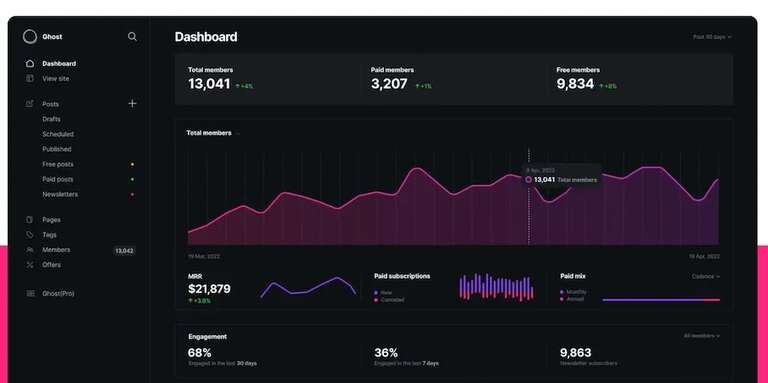Click the Paid mix section title
Viewport: 768px width, 383px height.
[573, 276]
